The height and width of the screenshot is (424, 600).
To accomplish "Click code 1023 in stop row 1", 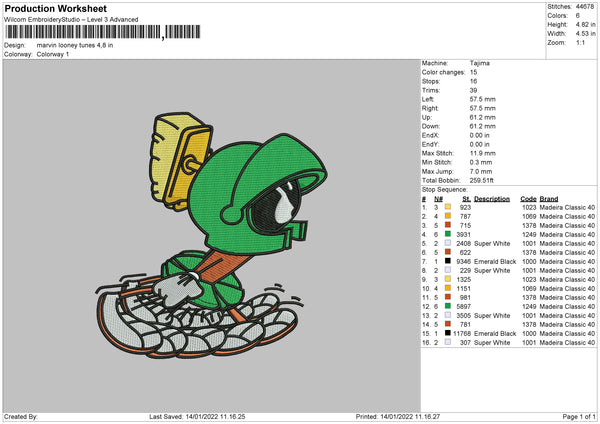I will [x=529, y=207].
